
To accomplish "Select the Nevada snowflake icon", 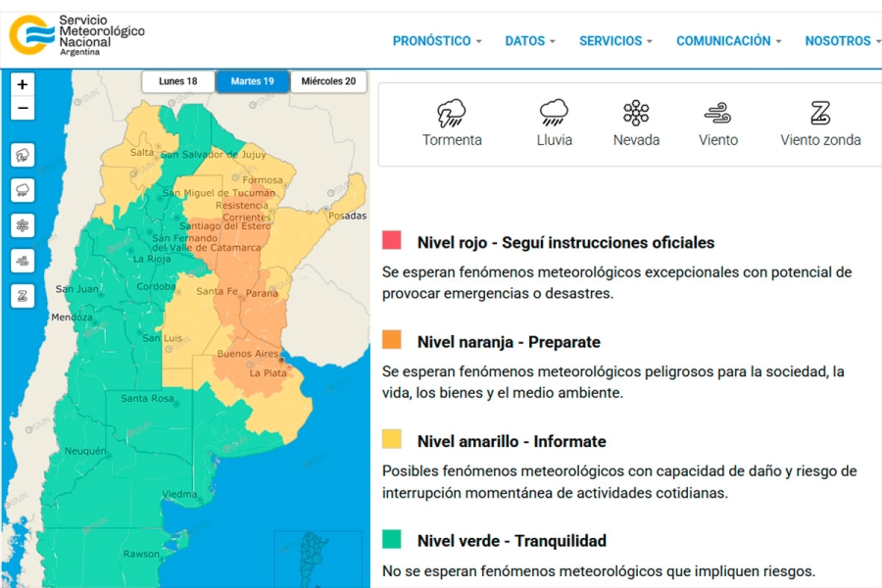I will coord(636,114).
